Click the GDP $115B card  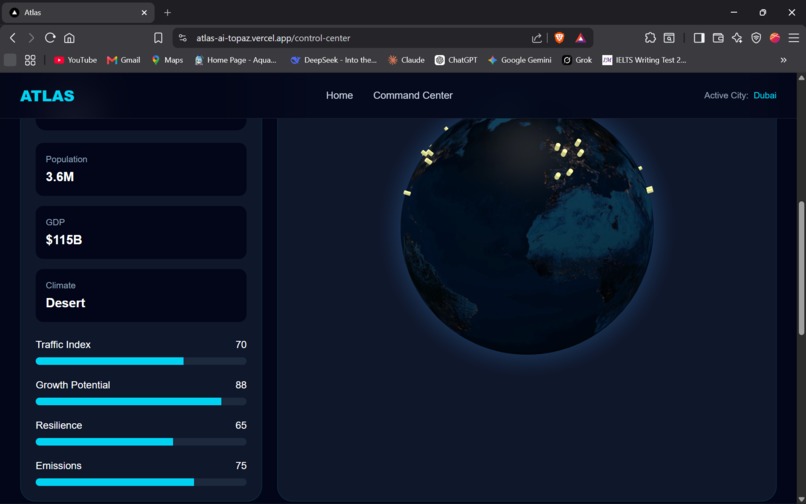click(x=141, y=232)
